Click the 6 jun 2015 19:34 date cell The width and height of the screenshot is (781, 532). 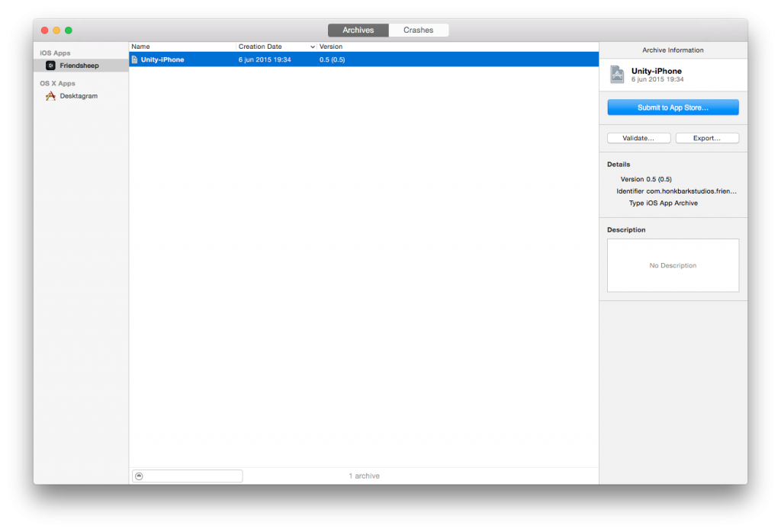pyautogui.click(x=265, y=59)
